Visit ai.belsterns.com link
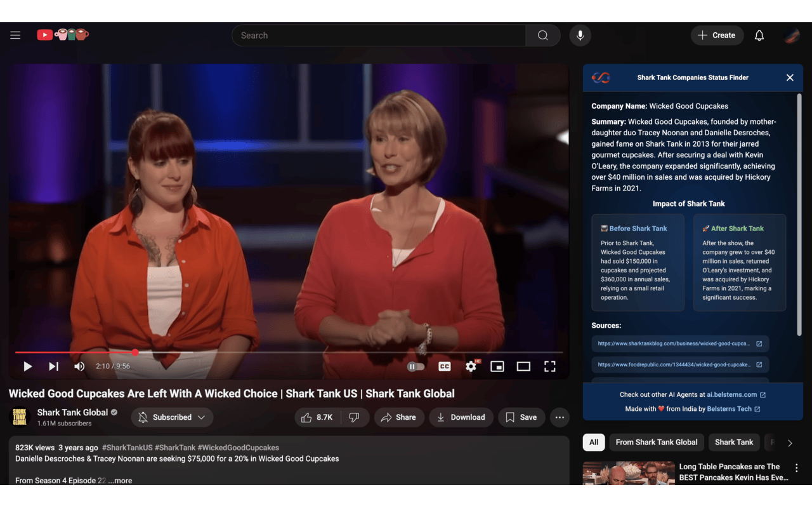 736,394
